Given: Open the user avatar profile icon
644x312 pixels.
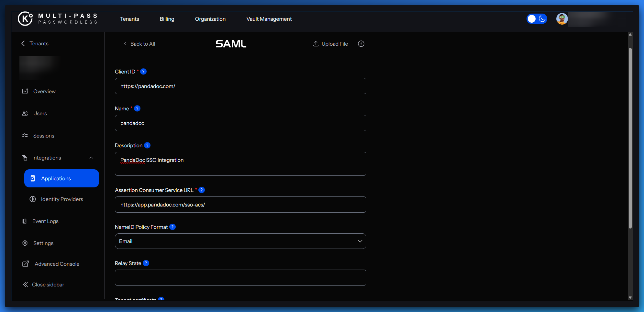Looking at the screenshot, I should coord(562,19).
